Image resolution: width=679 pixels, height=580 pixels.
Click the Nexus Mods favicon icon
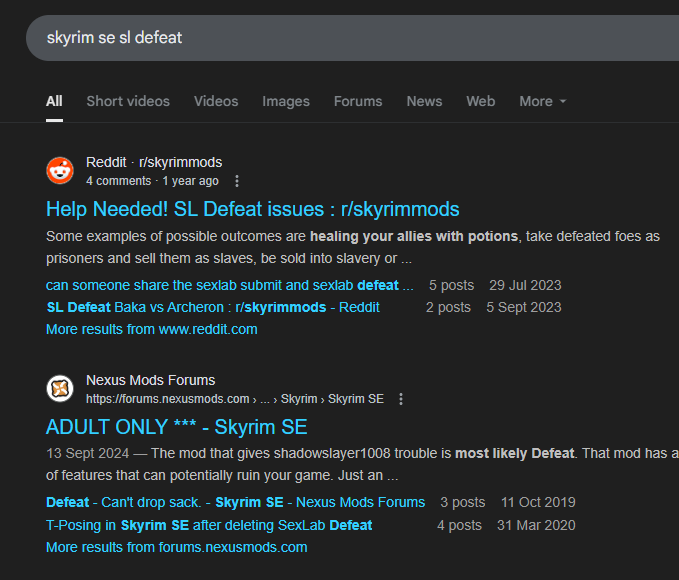pos(60,389)
